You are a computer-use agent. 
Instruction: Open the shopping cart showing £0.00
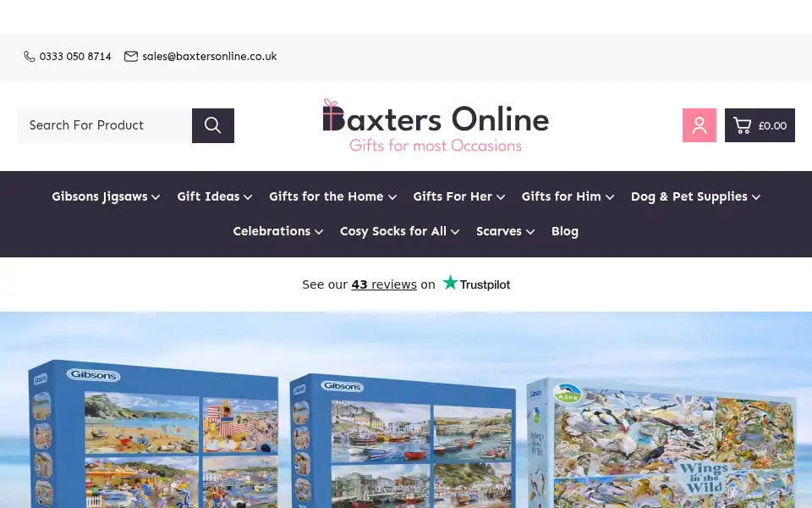[760, 125]
